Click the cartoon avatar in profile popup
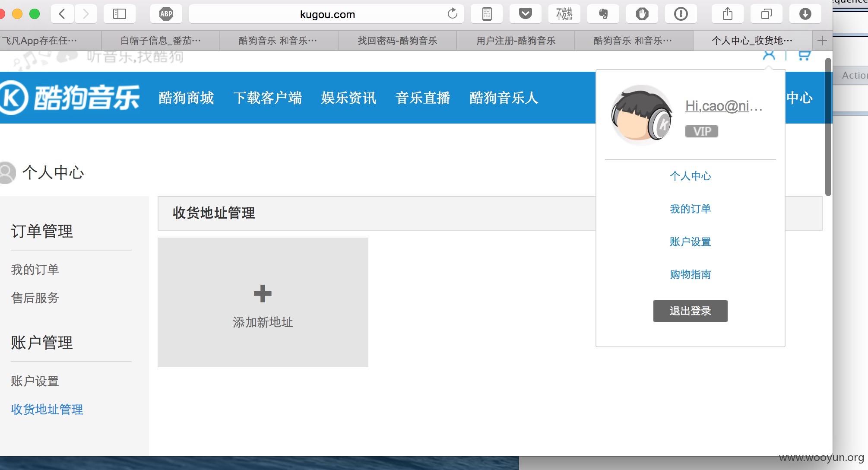 point(641,114)
